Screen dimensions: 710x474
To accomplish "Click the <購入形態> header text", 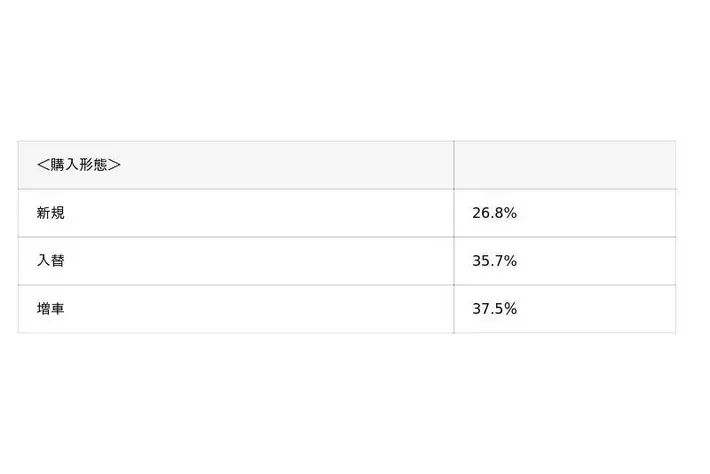I will tap(78, 165).
